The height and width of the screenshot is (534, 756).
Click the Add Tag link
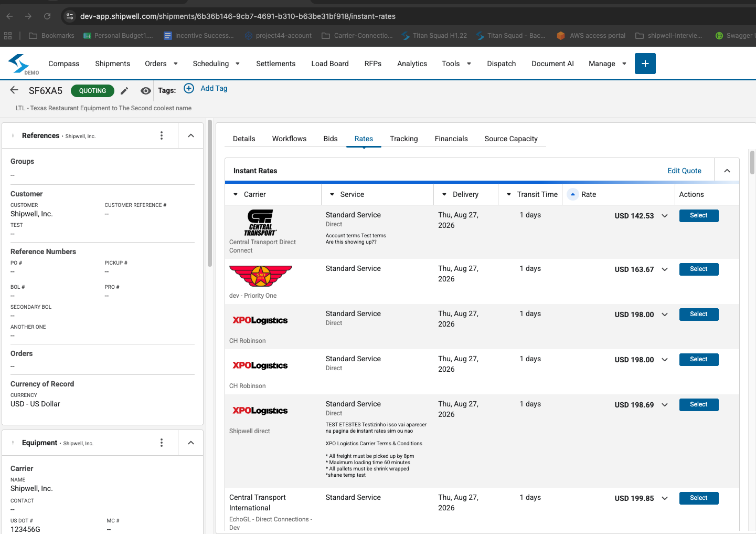(x=214, y=88)
